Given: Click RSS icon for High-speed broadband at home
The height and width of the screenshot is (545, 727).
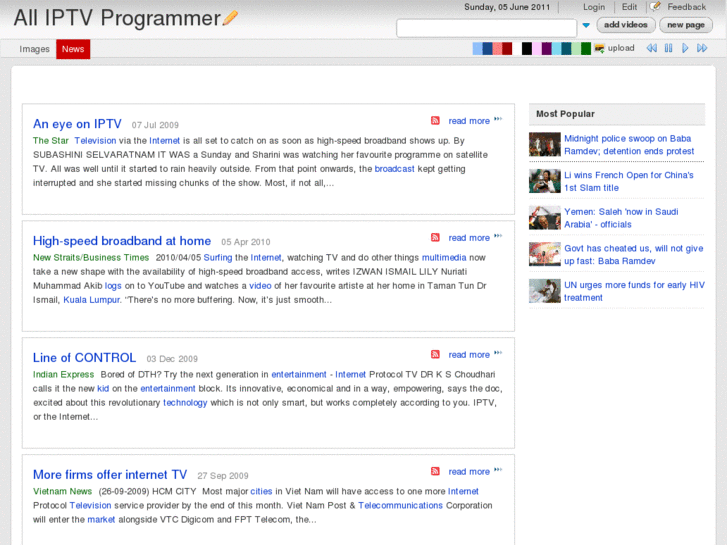Looking at the screenshot, I should 435,237.
